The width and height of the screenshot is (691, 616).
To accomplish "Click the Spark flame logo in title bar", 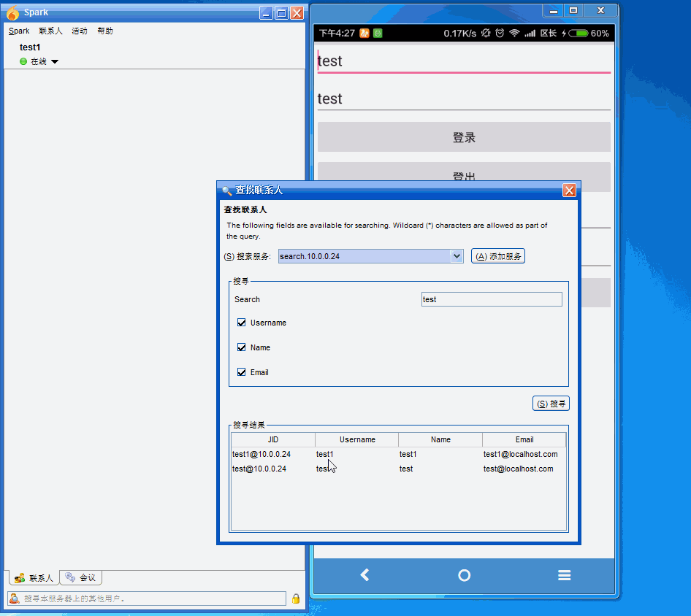I will coord(12,12).
